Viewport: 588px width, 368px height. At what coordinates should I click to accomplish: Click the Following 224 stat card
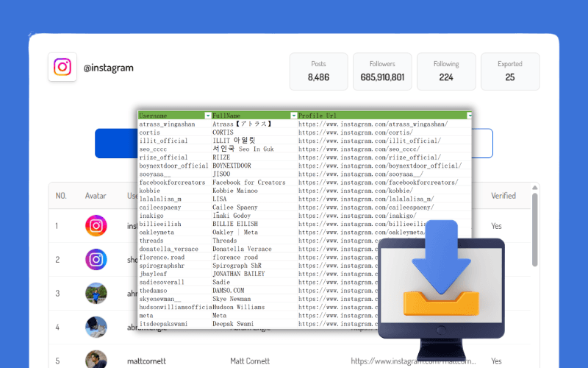click(x=446, y=71)
